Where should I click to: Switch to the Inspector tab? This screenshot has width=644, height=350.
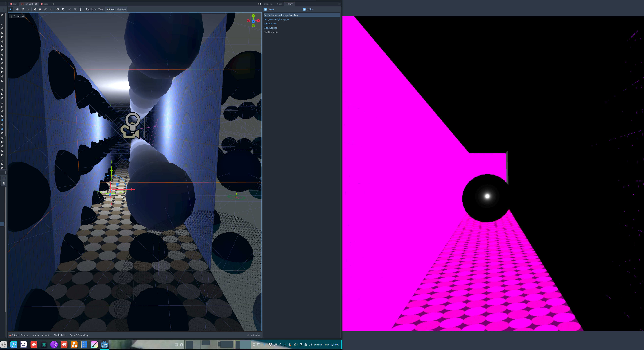point(268,4)
